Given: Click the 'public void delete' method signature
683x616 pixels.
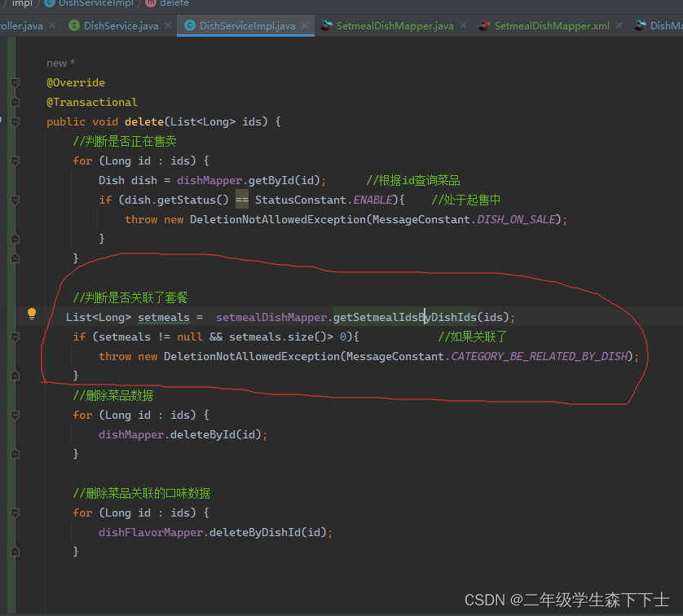Looking at the screenshot, I should pos(164,121).
